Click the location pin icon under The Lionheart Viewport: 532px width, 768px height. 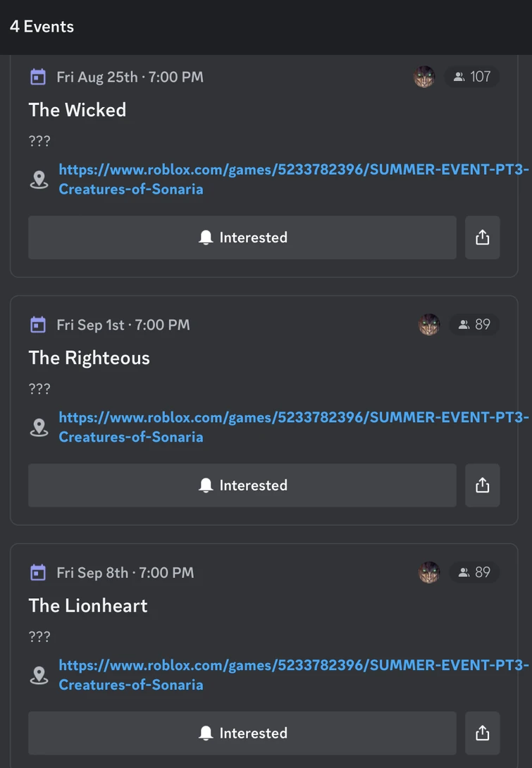tap(39, 674)
